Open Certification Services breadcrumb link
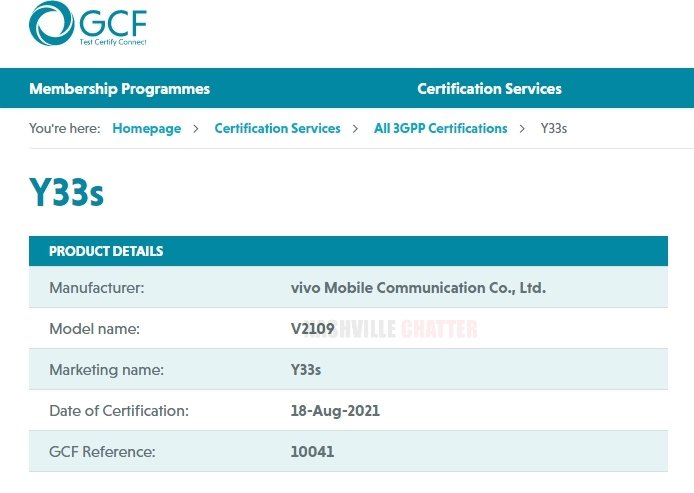 (x=277, y=128)
